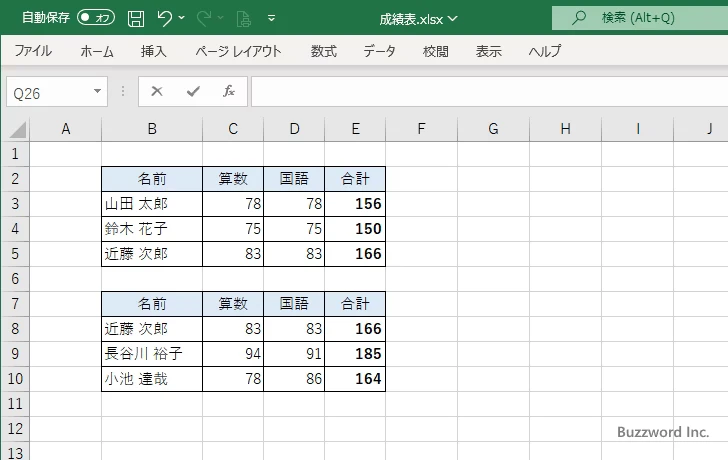Click the Cancel X icon in formula bar
This screenshot has height=460, width=728.
157,91
